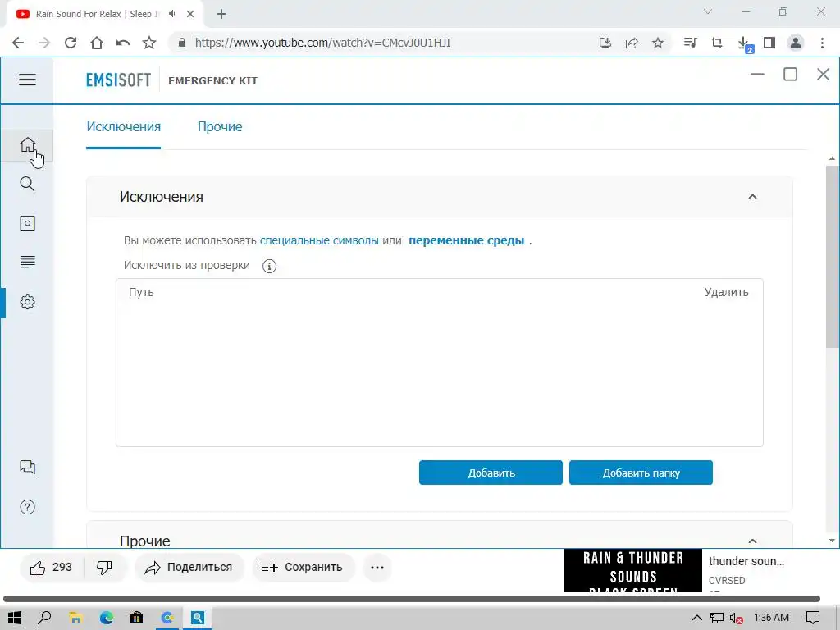Bookmark page with address bar star
The image size is (840, 630).
click(x=658, y=43)
